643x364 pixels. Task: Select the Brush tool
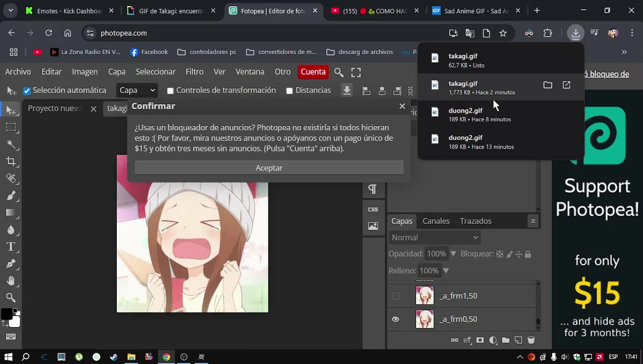[x=11, y=196]
